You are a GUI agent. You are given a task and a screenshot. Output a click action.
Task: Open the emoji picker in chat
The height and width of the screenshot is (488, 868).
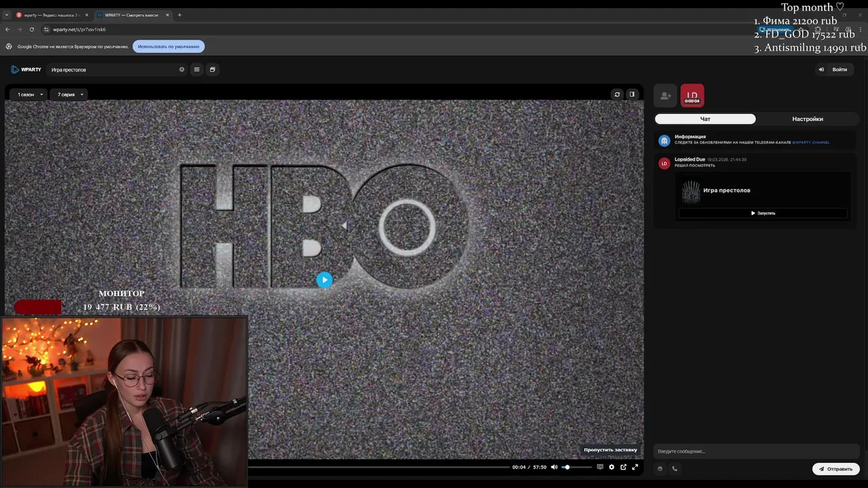click(x=660, y=468)
